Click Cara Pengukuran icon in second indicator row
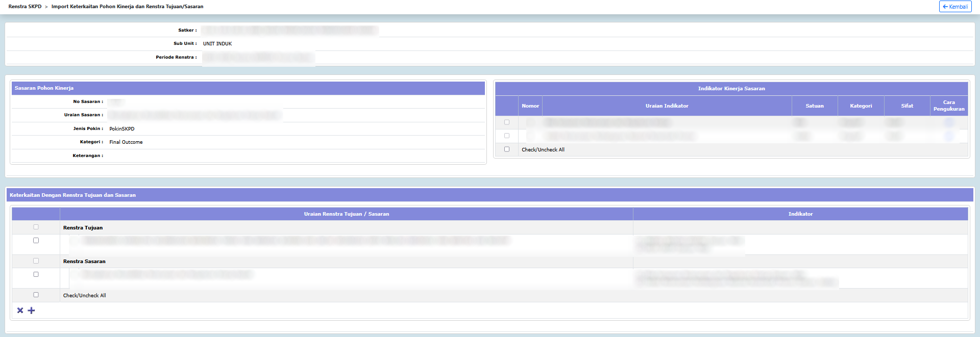The image size is (980, 337). point(948,136)
